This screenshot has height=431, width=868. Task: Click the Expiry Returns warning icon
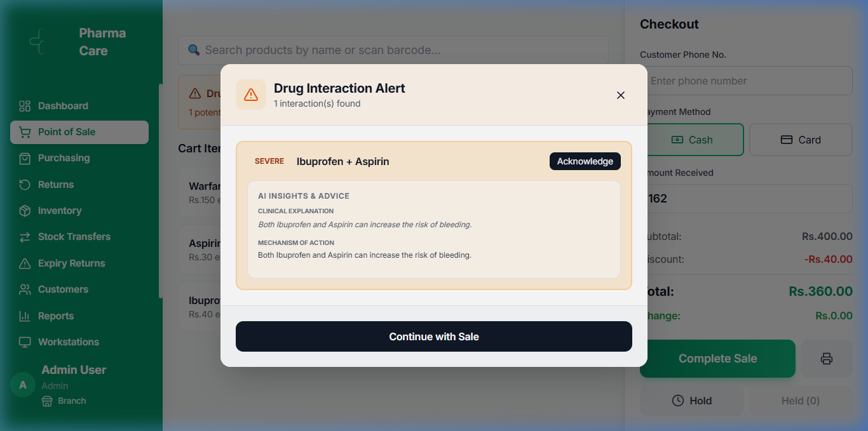coord(25,263)
